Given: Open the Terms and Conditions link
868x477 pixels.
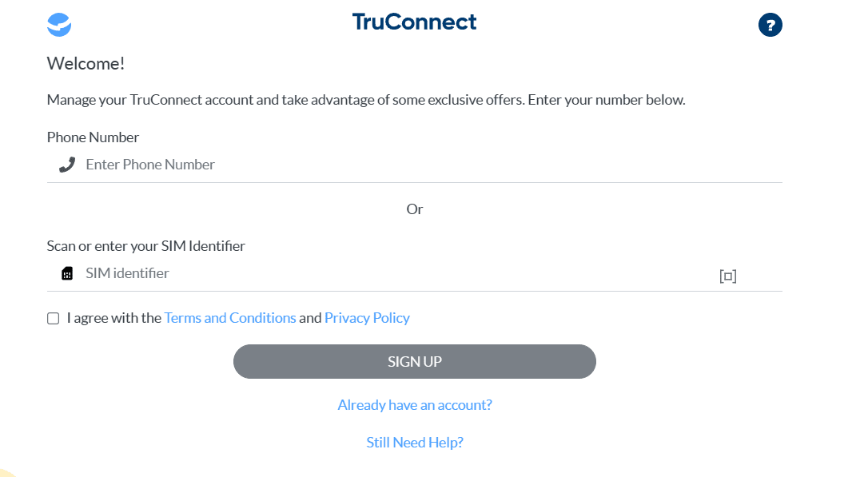Looking at the screenshot, I should [x=230, y=318].
